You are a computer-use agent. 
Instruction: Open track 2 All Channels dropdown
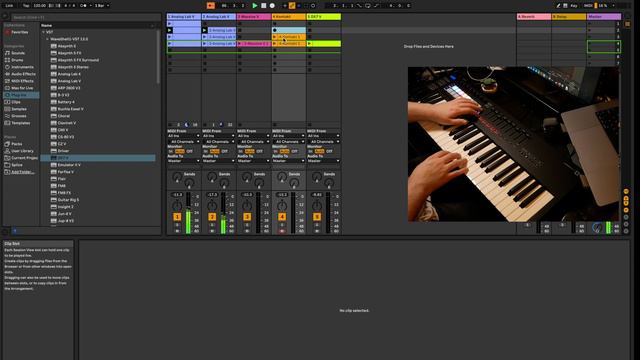coord(218,142)
